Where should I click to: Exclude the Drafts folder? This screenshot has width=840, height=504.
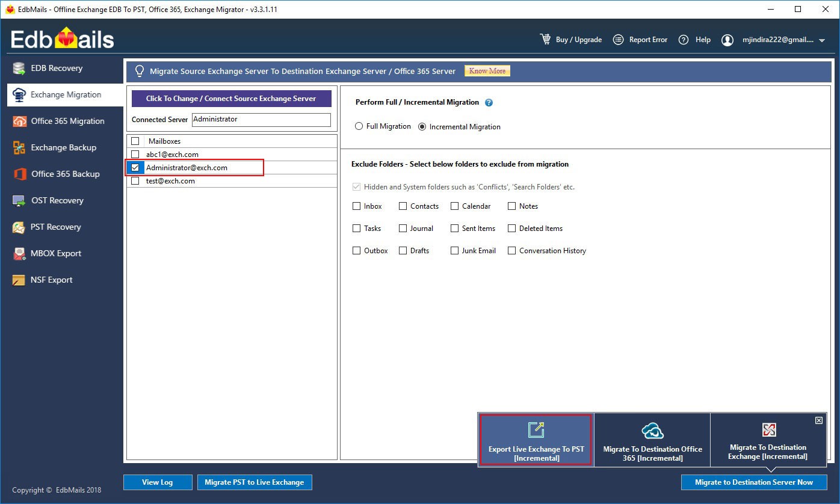tap(403, 251)
